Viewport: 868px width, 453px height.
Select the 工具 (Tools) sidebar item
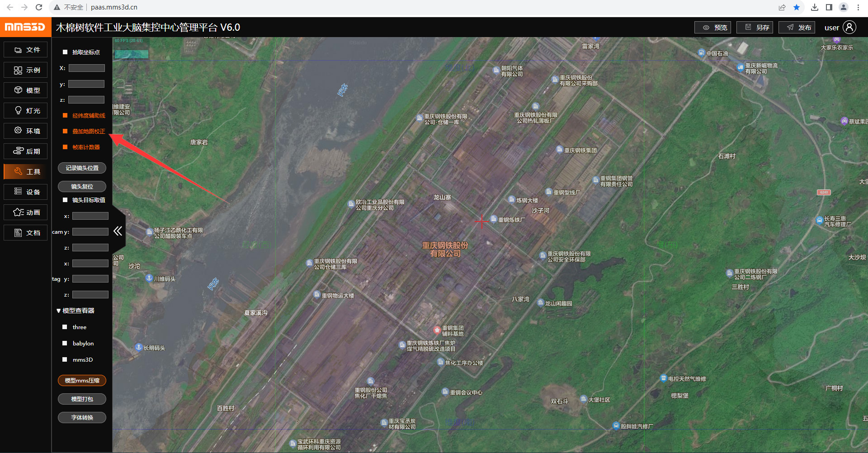click(x=25, y=172)
